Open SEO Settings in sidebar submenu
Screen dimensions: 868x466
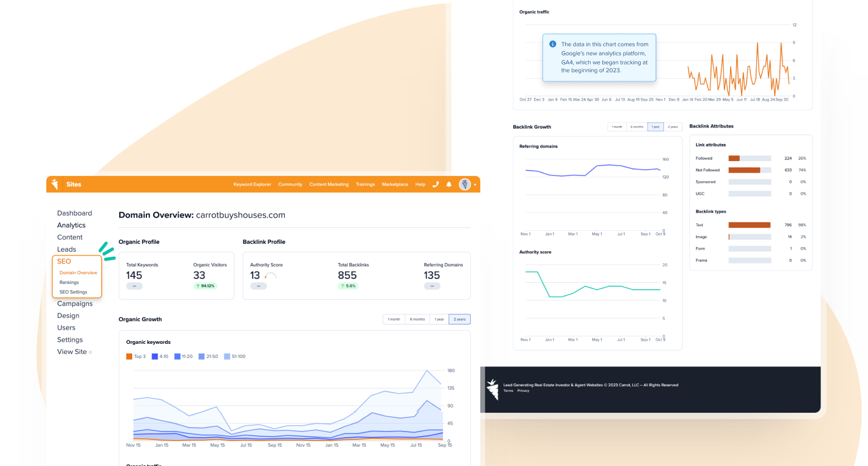[73, 292]
